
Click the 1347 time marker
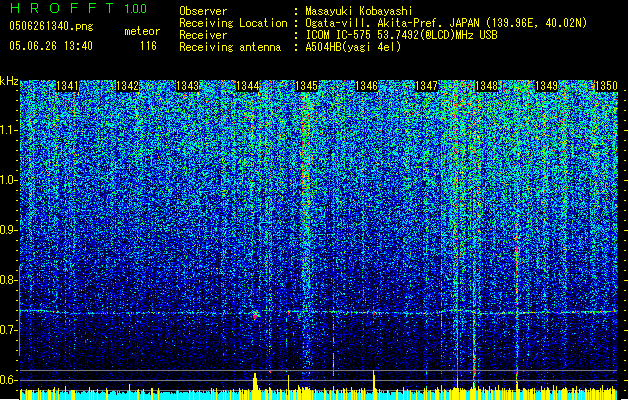[426, 86]
